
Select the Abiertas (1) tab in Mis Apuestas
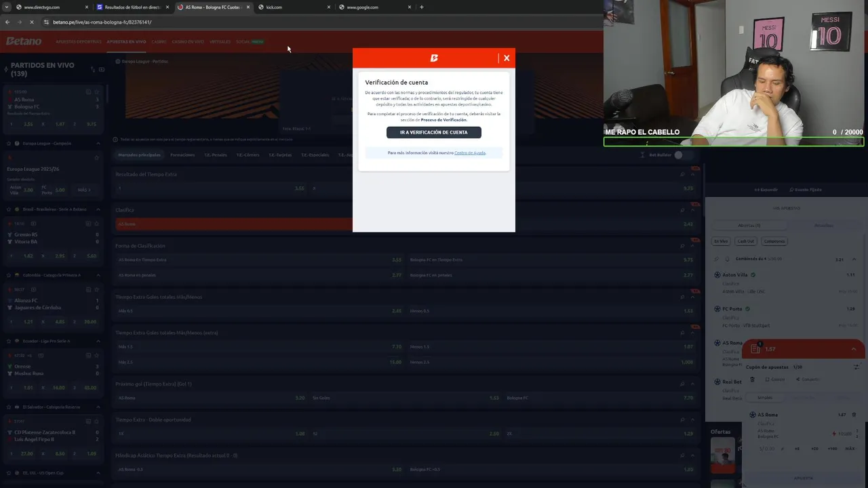tap(749, 225)
